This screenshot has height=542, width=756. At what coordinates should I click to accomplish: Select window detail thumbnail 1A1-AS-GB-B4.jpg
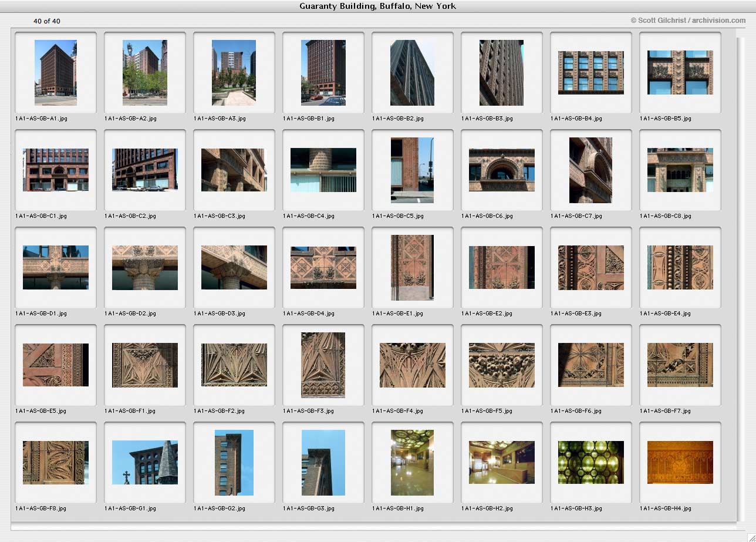(591, 72)
